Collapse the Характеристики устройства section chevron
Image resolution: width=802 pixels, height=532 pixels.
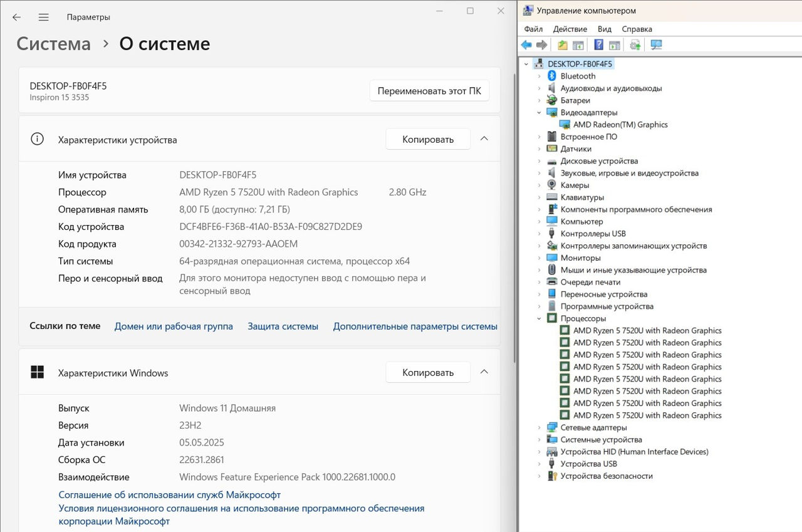(x=484, y=139)
